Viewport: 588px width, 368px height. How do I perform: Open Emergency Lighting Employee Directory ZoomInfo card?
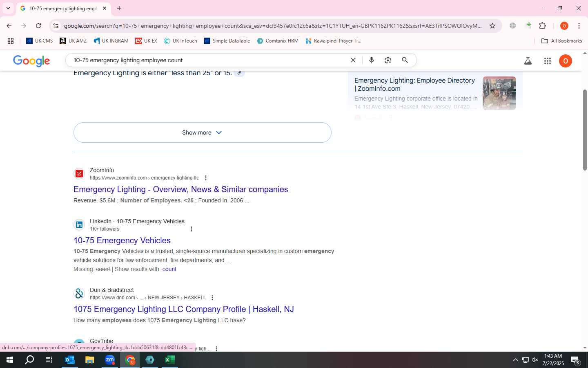414,84
